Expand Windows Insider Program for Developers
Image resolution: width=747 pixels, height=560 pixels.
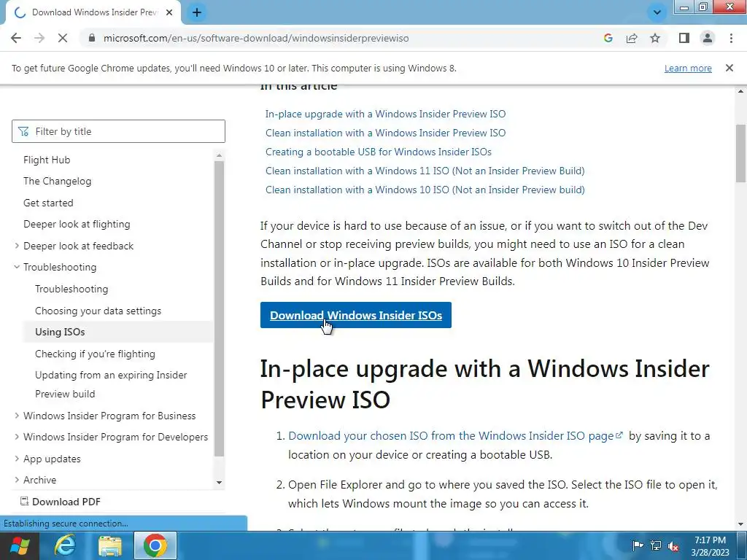click(x=18, y=437)
